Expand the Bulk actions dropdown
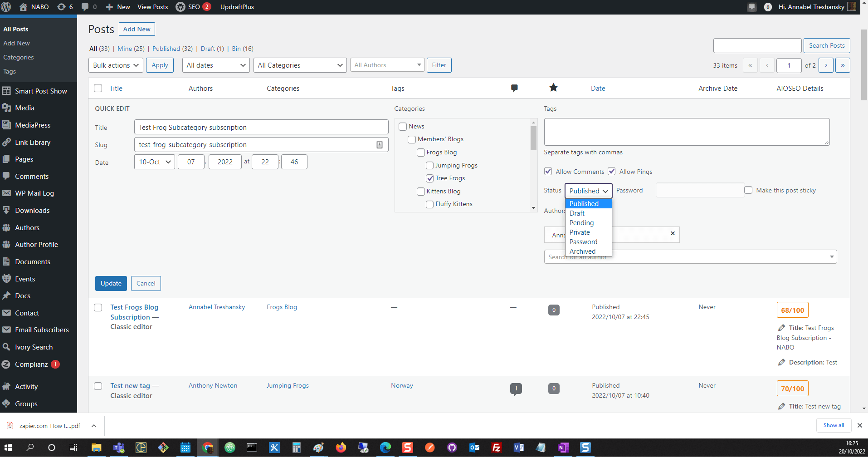 pos(116,65)
